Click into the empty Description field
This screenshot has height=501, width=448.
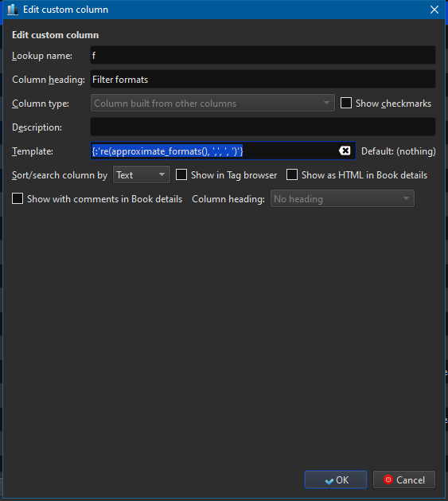(x=263, y=127)
